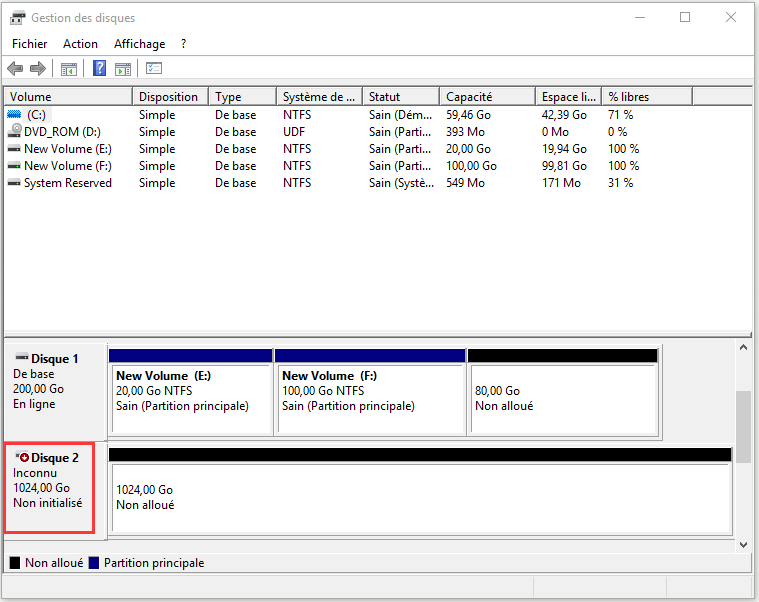Click the disk pane scroll up arrow
The image size is (759, 602).
743,348
